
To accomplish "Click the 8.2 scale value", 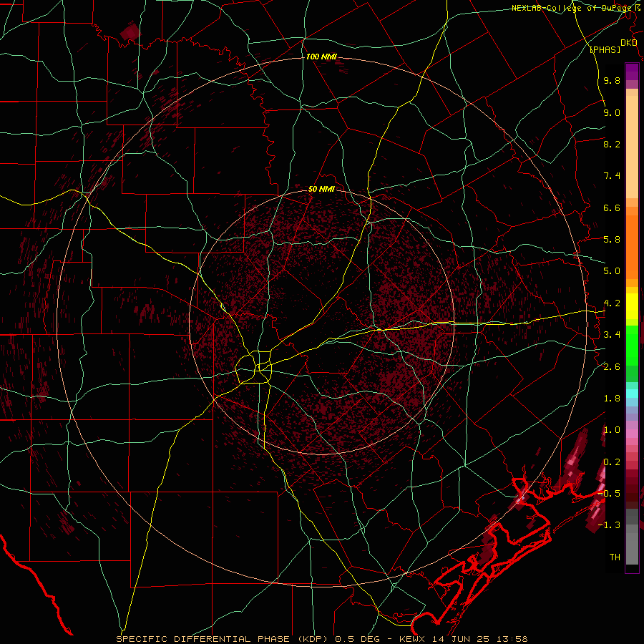I will pyautogui.click(x=612, y=144).
